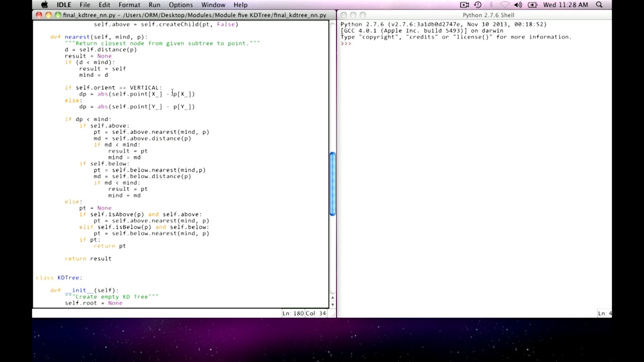Open the File menu
This screenshot has height=362, width=644.
coord(85,5)
